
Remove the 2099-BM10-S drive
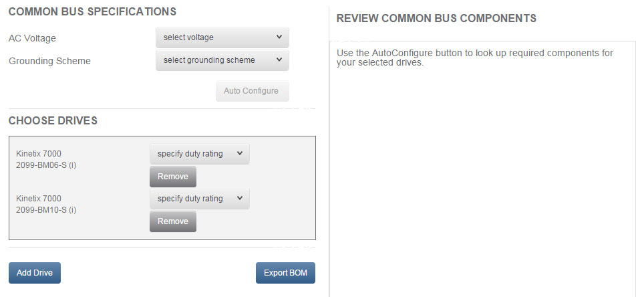pos(173,221)
